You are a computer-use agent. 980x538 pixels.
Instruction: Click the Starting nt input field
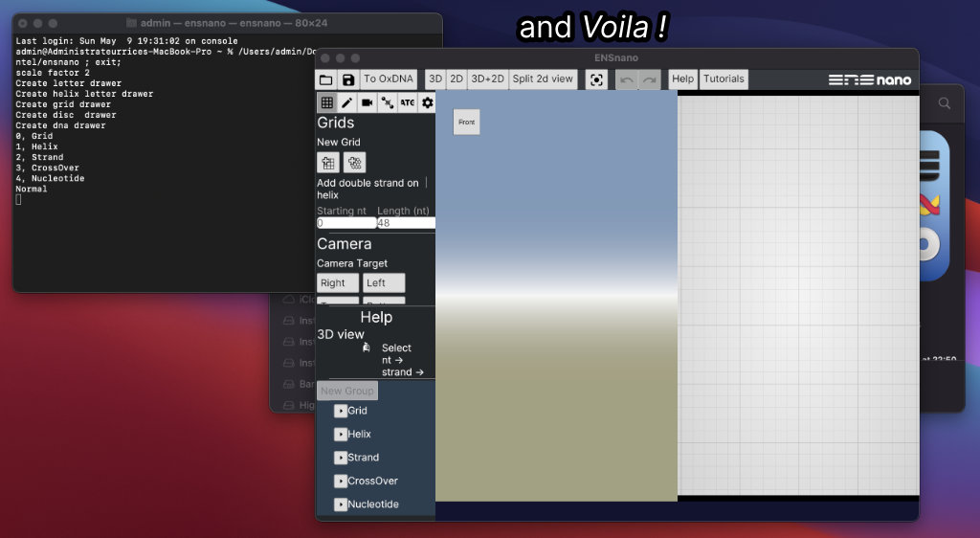coord(346,223)
